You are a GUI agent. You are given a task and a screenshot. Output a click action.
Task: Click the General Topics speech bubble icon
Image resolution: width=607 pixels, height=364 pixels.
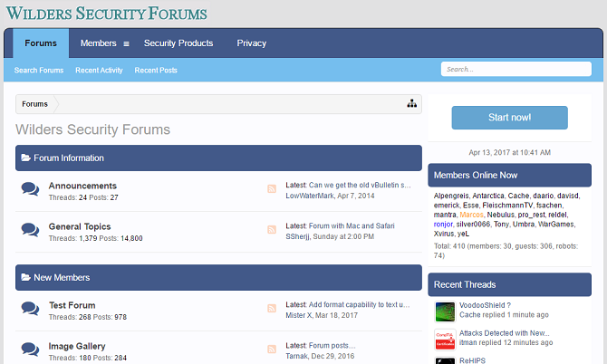[30, 230]
